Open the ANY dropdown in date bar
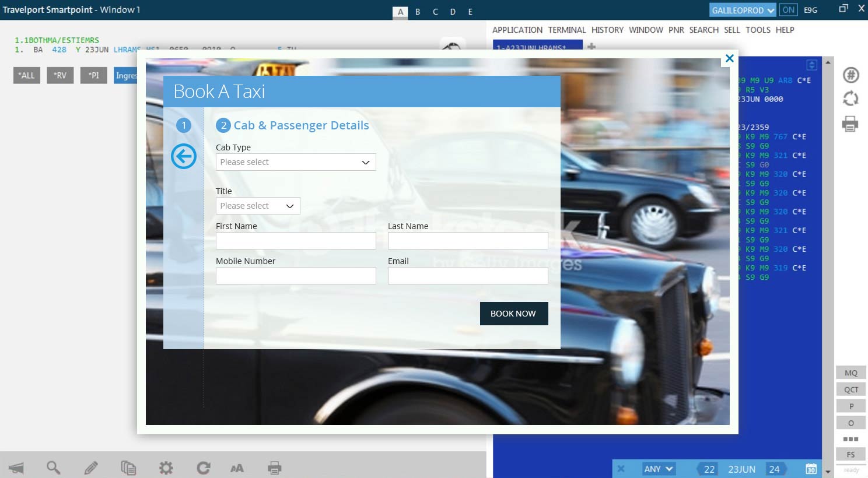 point(658,469)
